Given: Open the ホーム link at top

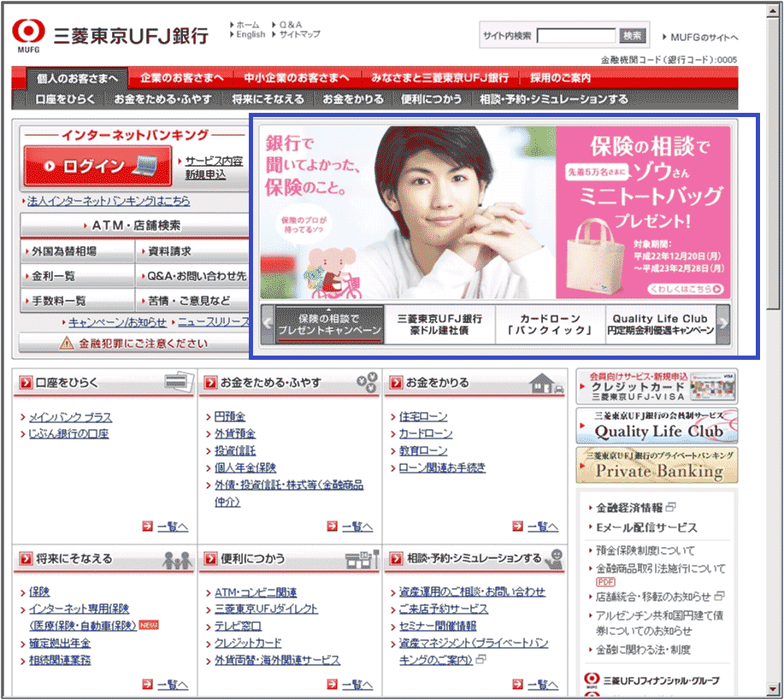Looking at the screenshot, I should (x=247, y=25).
